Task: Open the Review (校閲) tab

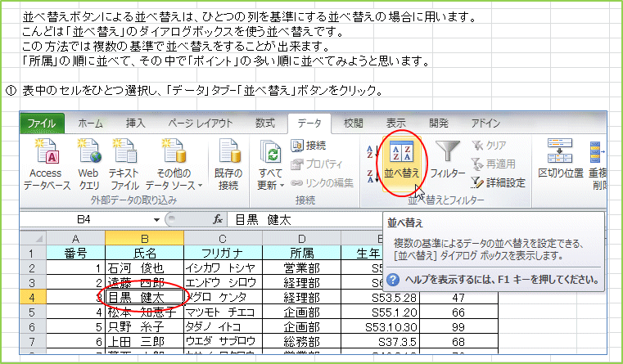Action: tap(353, 124)
